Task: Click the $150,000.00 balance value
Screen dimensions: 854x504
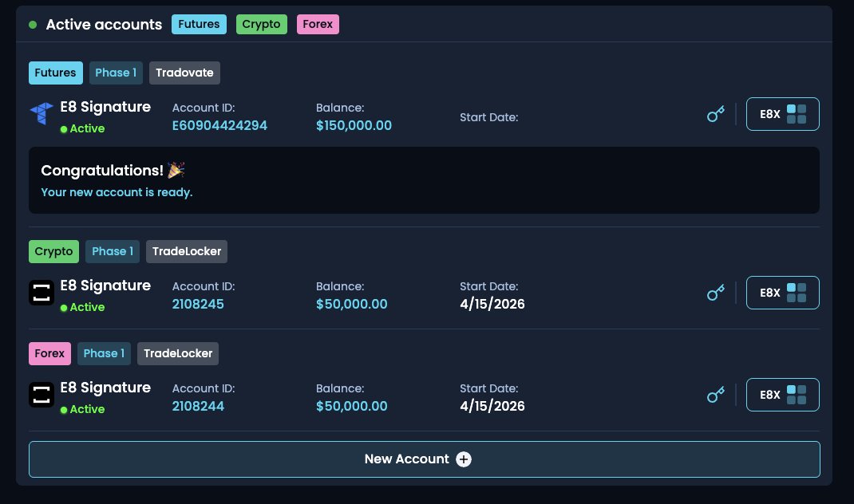Action: (x=354, y=126)
